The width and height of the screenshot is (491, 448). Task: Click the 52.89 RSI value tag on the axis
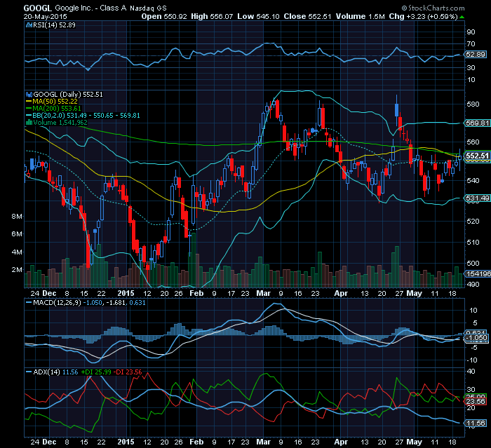475,55
